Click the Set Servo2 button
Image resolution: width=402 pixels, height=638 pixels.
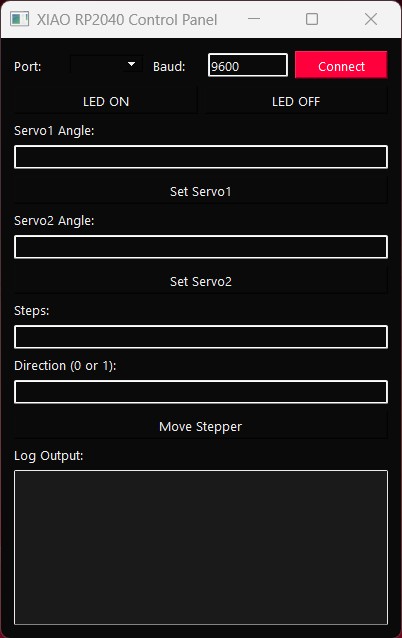click(201, 281)
